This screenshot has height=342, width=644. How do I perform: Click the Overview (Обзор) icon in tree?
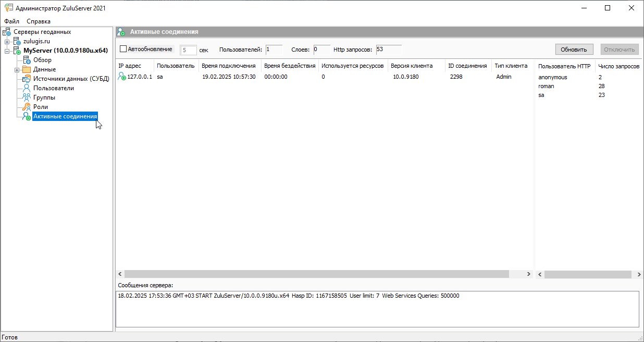tap(27, 60)
